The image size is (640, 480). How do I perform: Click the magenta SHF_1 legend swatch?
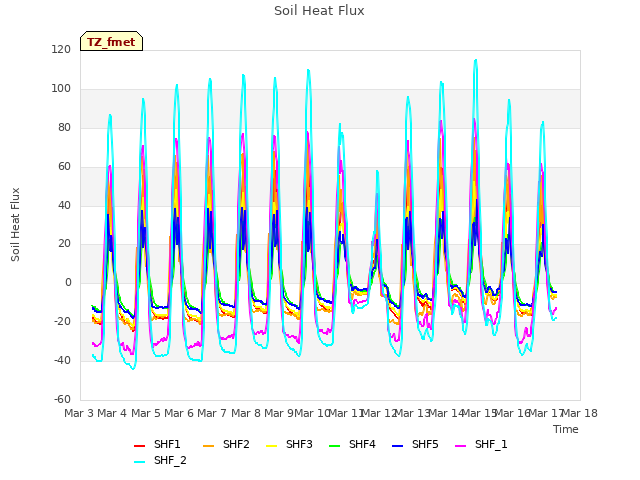(460, 446)
